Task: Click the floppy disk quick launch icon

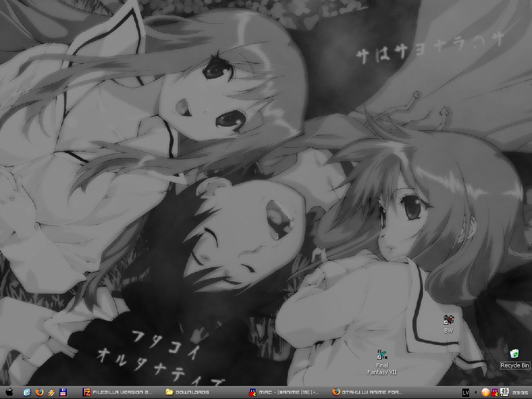Action: [x=63, y=393]
